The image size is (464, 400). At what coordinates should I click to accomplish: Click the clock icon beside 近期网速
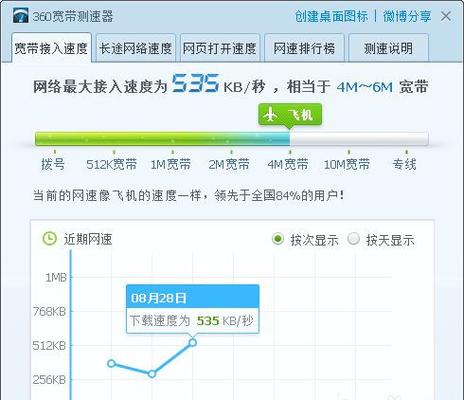coord(50,238)
